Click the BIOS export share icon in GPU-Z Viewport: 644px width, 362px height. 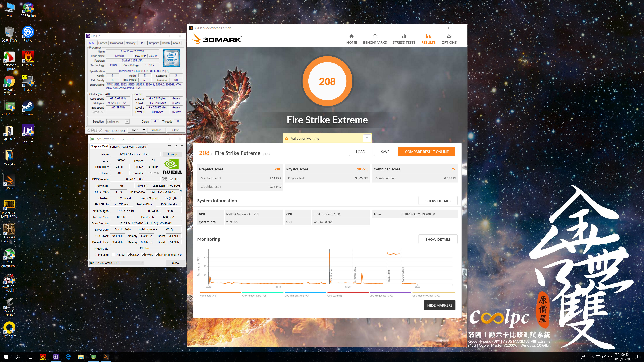[164, 179]
